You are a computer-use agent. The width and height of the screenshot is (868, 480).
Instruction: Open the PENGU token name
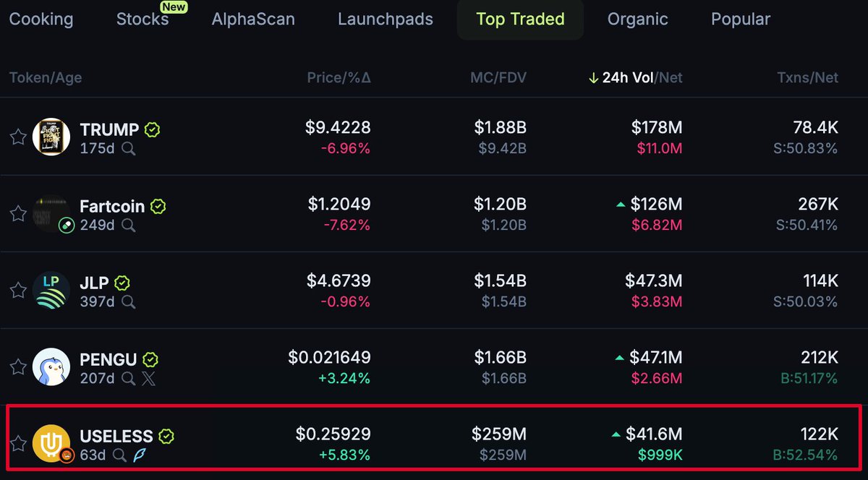pos(109,360)
